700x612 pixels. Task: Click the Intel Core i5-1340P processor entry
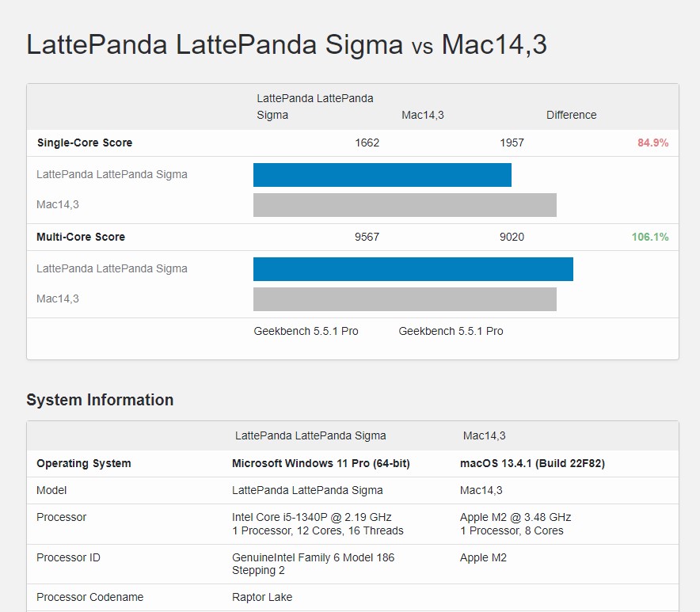[311, 517]
